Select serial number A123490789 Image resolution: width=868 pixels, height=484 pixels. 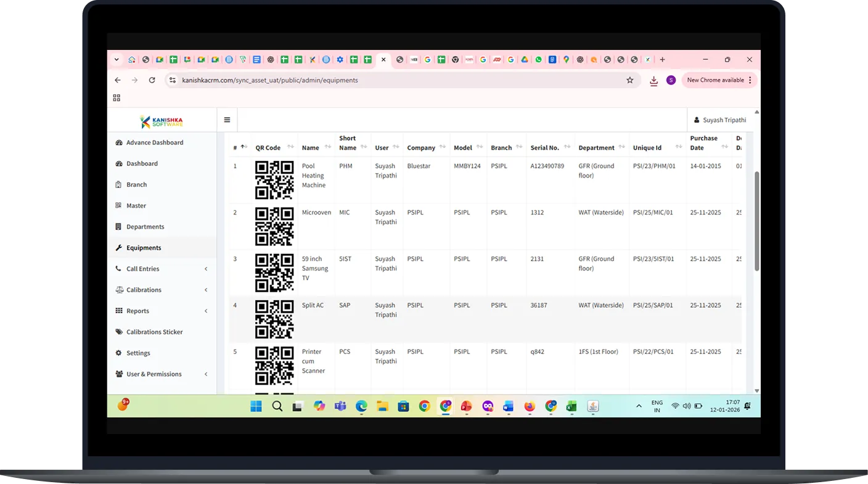pyautogui.click(x=547, y=166)
